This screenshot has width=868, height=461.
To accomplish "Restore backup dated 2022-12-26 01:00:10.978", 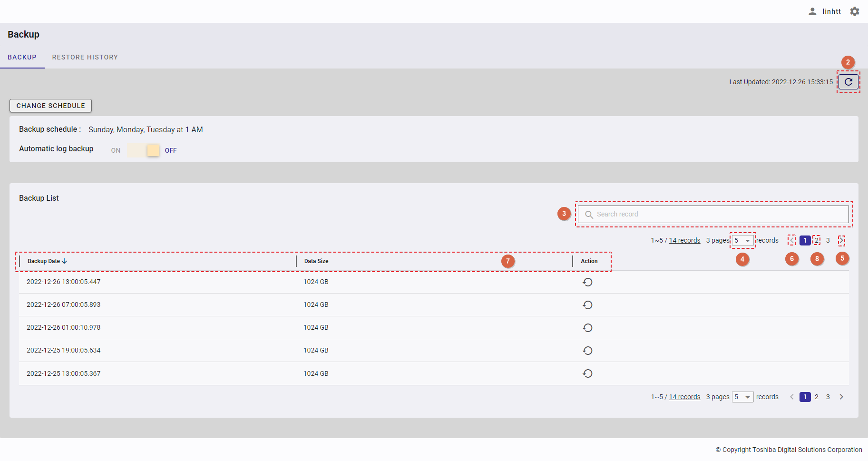I will (x=587, y=328).
